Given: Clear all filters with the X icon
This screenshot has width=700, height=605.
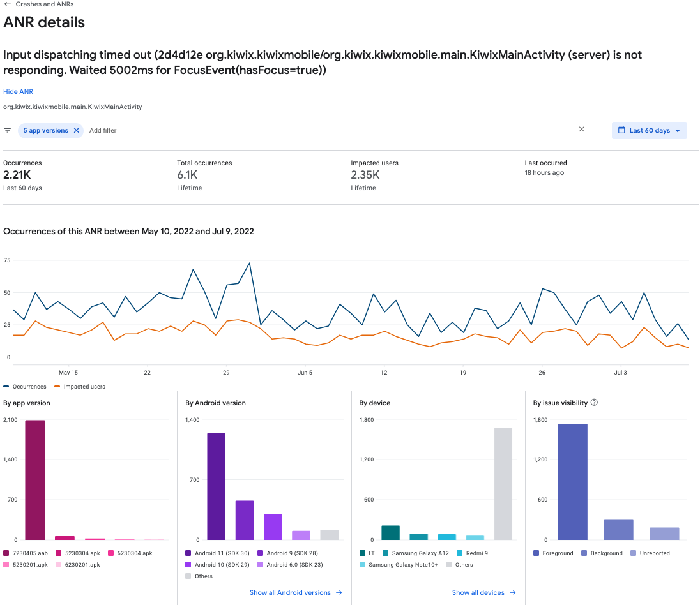Looking at the screenshot, I should click(x=582, y=129).
